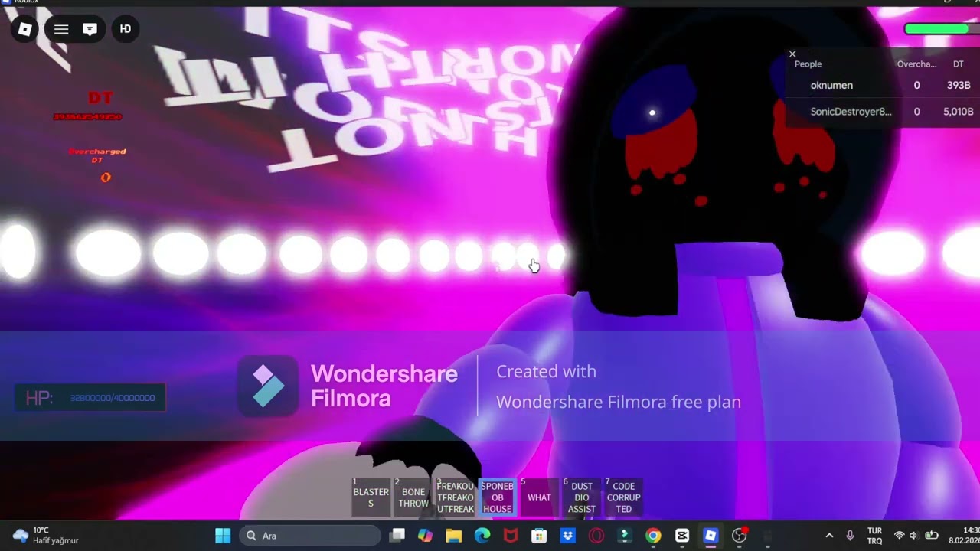Equip the DUST DIO ASSIST tool
This screenshot has height=551, width=980.
581,497
